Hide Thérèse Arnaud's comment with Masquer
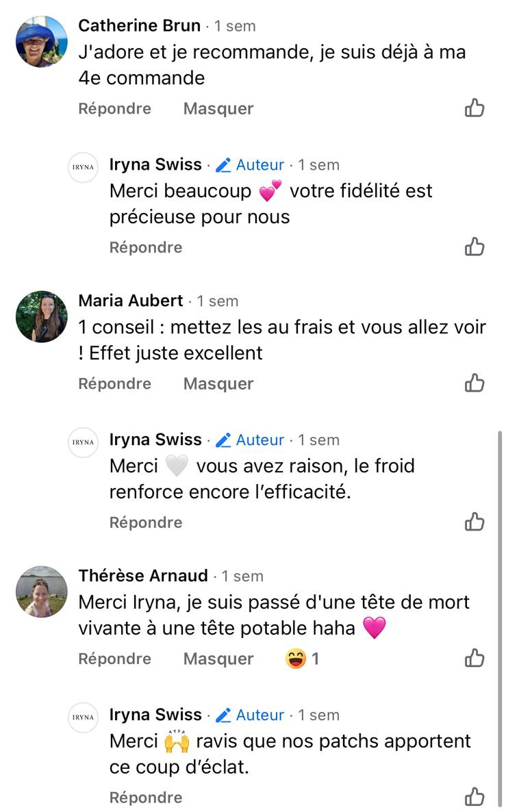506x812 pixels. pyautogui.click(x=218, y=659)
